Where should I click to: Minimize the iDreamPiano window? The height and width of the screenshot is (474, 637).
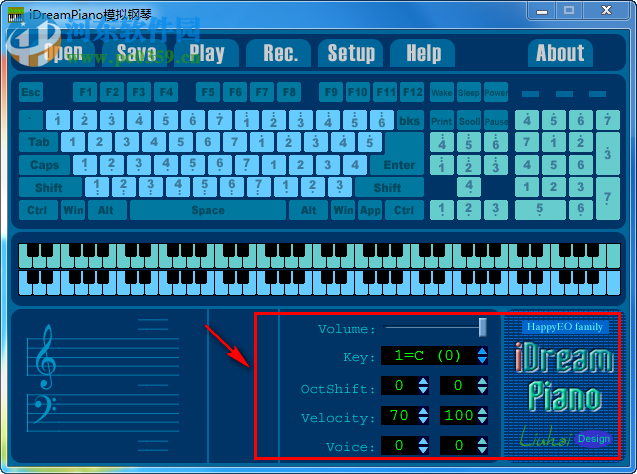point(542,11)
